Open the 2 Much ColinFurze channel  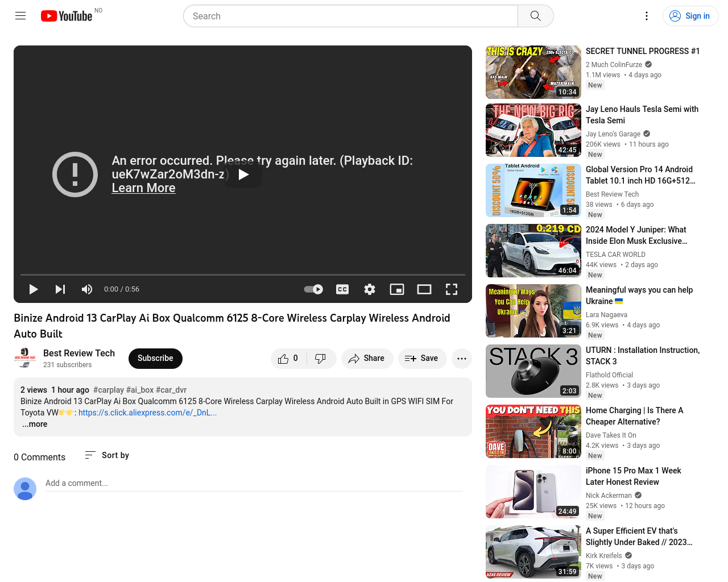[614, 65]
